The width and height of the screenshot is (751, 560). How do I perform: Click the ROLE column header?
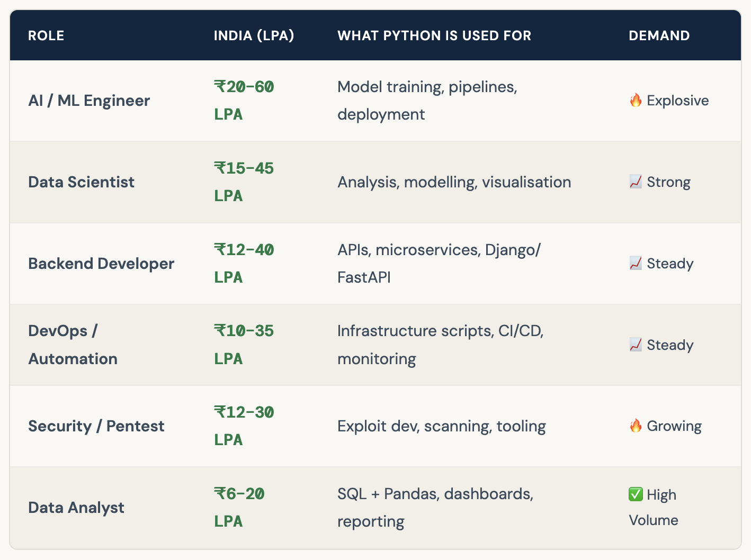pyautogui.click(x=46, y=35)
